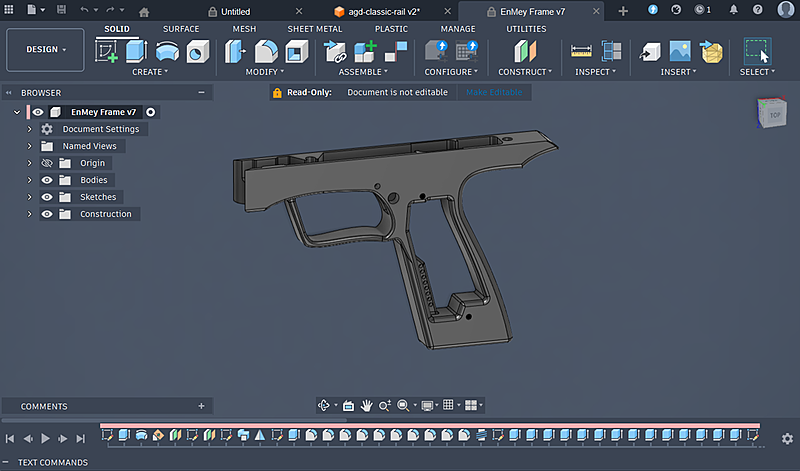
Task: Click the Insert Mesh icon
Action: tap(711, 52)
